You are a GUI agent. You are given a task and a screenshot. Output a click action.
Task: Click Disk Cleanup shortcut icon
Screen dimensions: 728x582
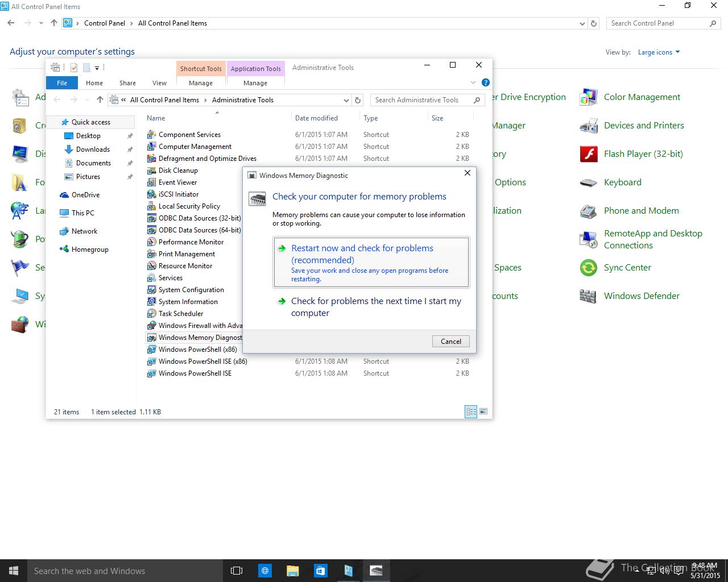pos(151,171)
